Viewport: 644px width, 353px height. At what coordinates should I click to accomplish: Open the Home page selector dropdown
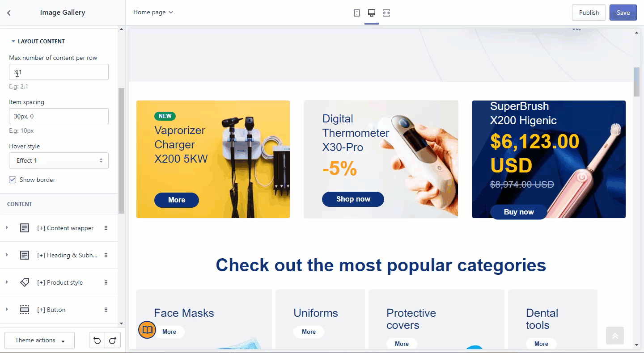pyautogui.click(x=153, y=13)
